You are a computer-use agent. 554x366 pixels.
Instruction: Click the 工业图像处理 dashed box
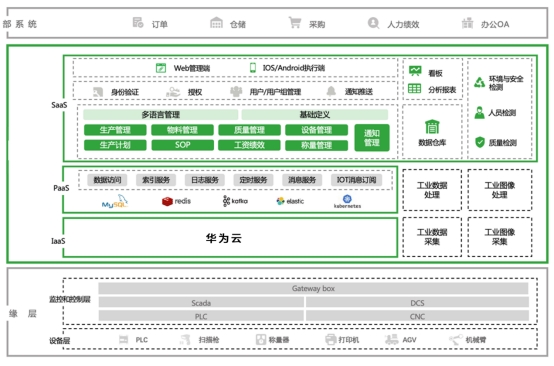pyautogui.click(x=500, y=190)
